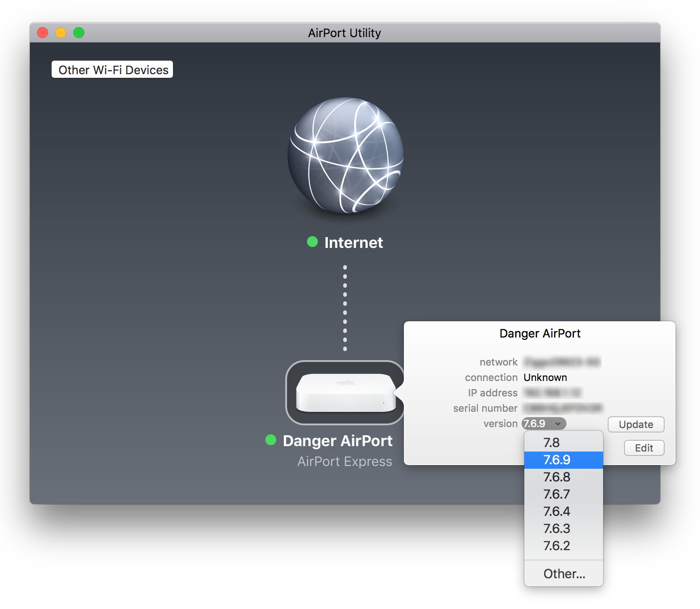
Task: Zoom the AirPort Utility window with green button
Action: pos(79,33)
